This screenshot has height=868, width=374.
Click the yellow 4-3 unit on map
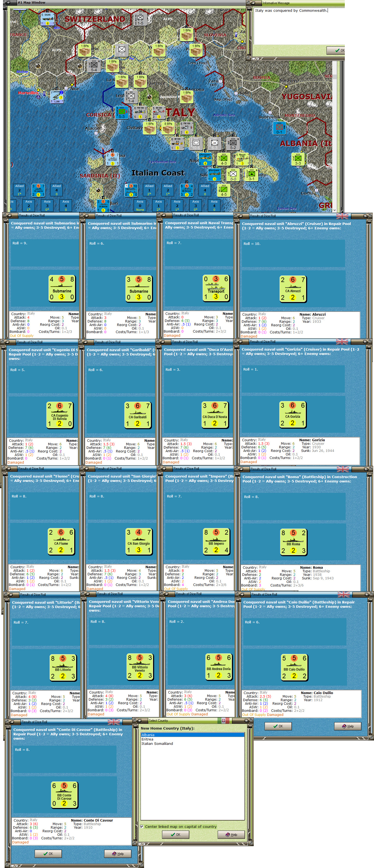click(x=223, y=159)
